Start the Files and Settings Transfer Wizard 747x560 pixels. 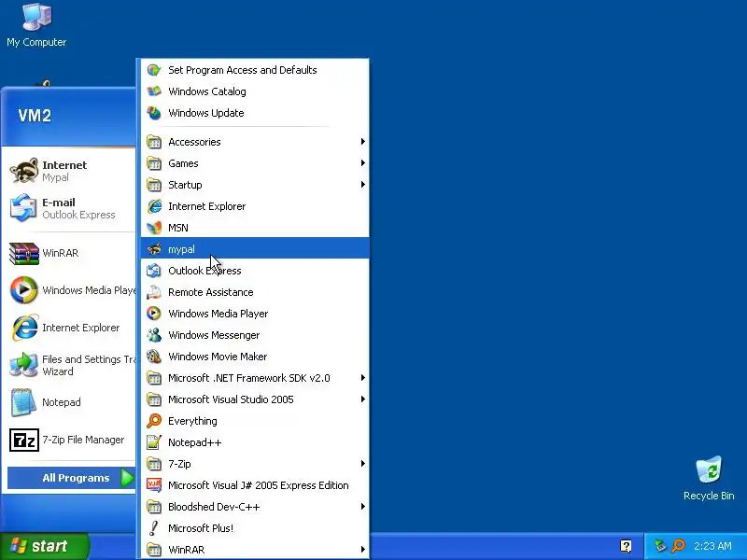pos(69,365)
